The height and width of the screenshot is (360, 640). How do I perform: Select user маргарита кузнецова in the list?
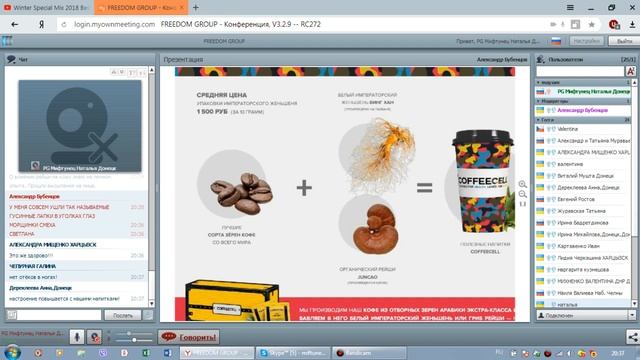[583, 270]
